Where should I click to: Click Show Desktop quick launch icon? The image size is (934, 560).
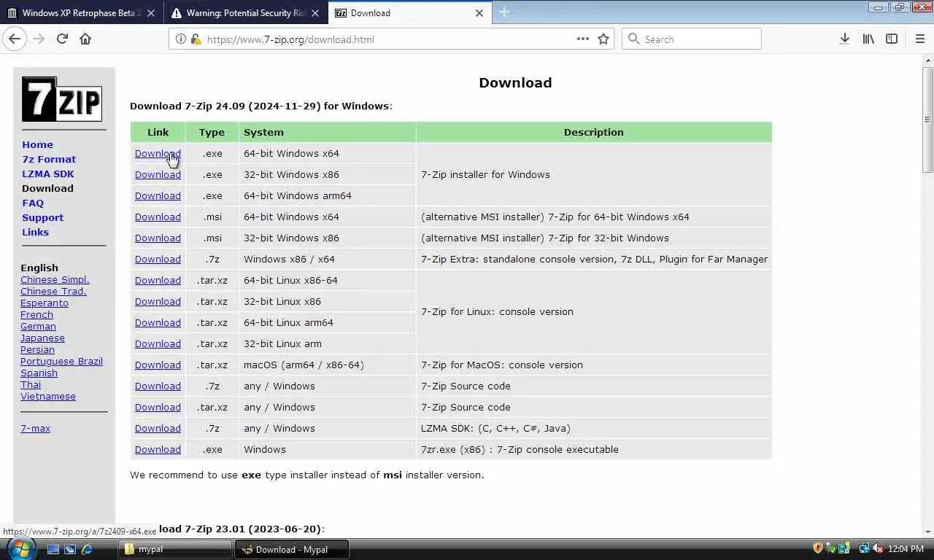click(x=53, y=549)
